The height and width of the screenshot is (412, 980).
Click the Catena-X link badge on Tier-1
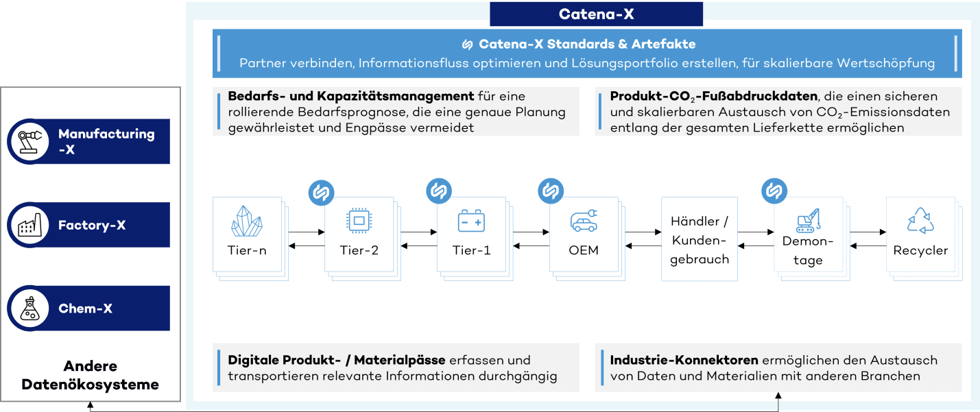point(438,191)
